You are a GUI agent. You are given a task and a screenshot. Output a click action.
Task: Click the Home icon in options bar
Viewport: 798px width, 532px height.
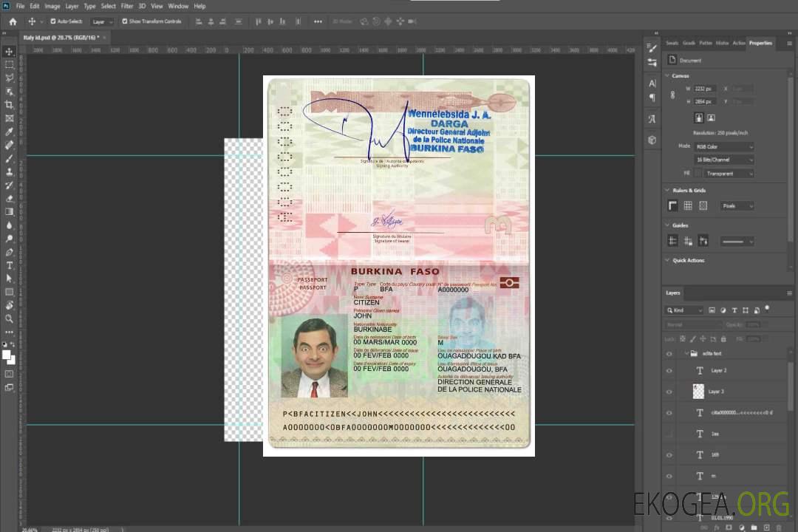[13, 21]
